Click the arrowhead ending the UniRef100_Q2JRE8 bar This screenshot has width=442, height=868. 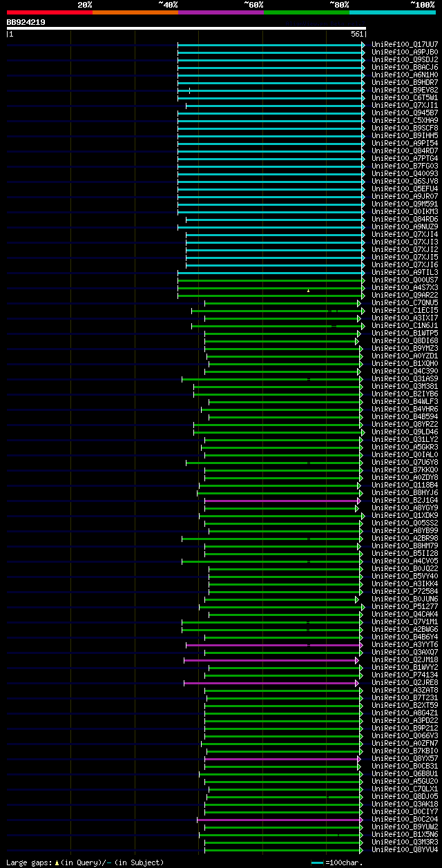point(357,683)
